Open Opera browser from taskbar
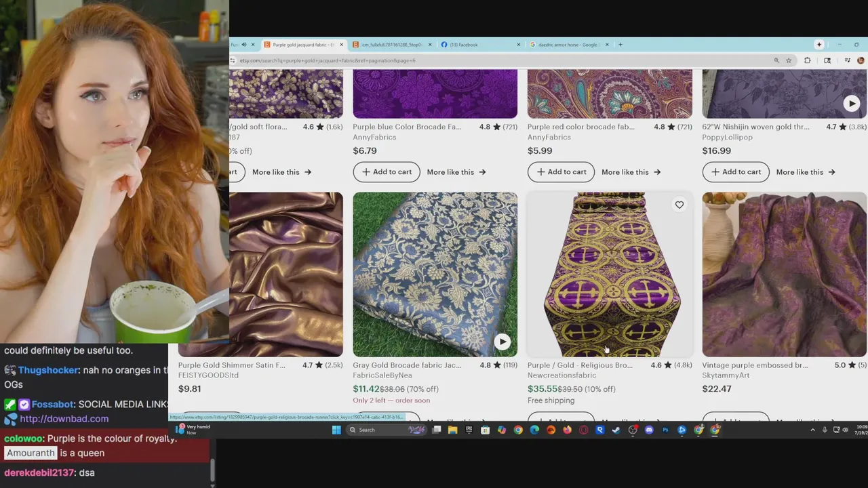Viewport: 868px width, 488px height. (583, 430)
